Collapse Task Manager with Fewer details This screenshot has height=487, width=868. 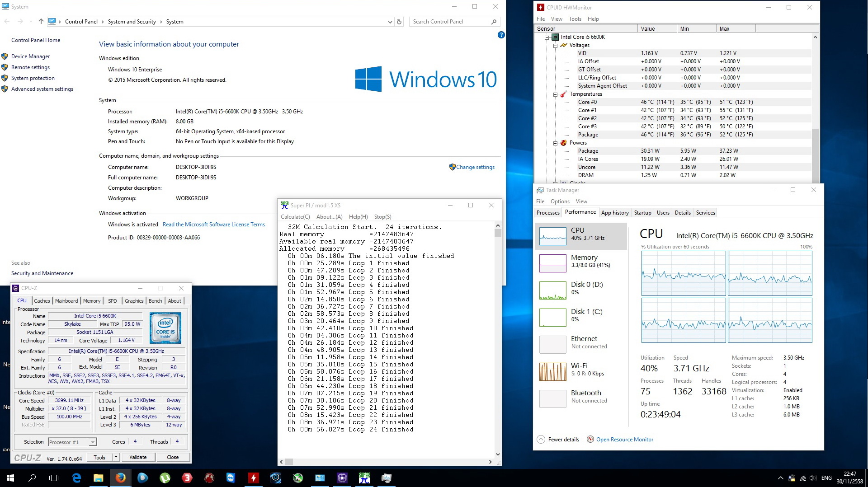pyautogui.click(x=558, y=439)
